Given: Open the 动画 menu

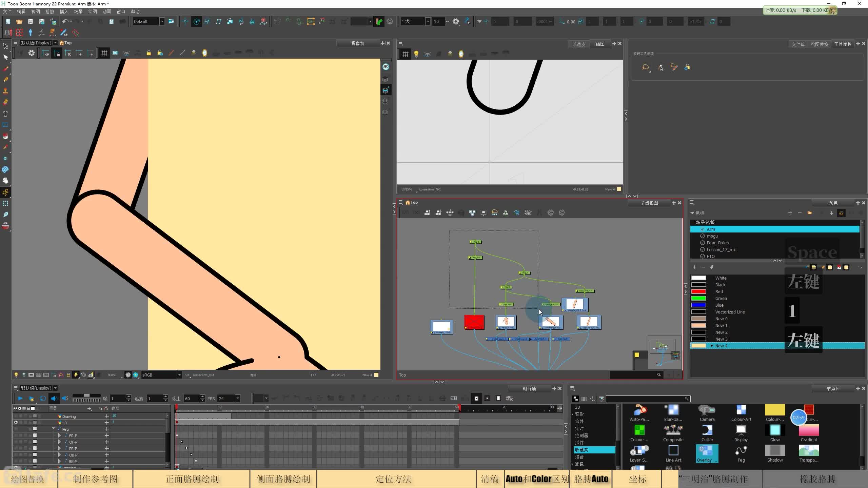Looking at the screenshot, I should [x=107, y=12].
